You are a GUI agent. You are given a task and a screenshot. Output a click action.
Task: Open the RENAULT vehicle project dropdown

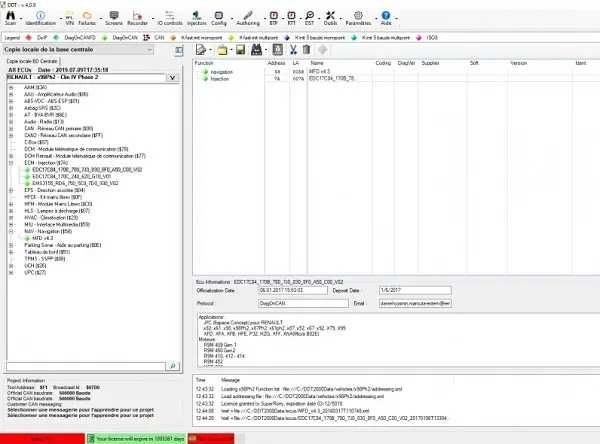tap(172, 77)
